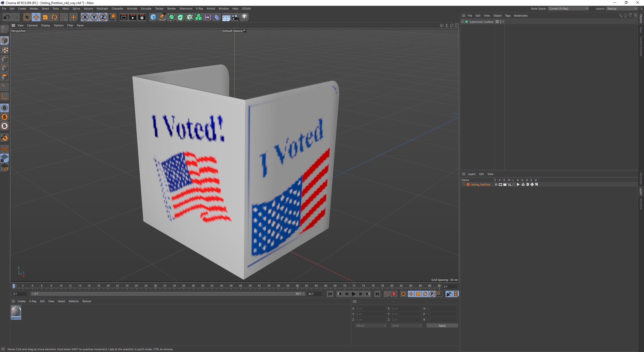Pick the Rotate tool in top toolbar
The width and height of the screenshot is (644, 352).
point(54,17)
